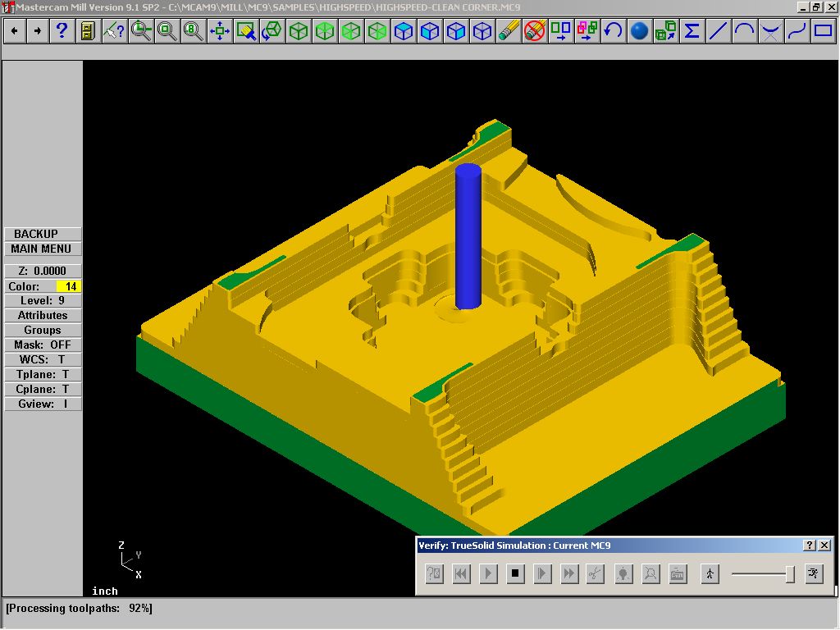Select the bright green top-face cube Gview icon
This screenshot has height=630, width=840.
click(325, 31)
